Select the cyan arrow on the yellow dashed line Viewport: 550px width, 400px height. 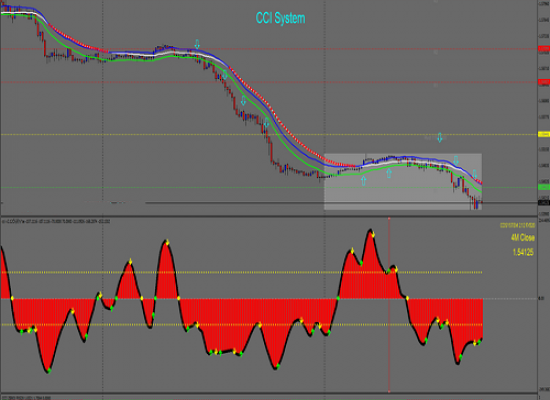[440, 137]
